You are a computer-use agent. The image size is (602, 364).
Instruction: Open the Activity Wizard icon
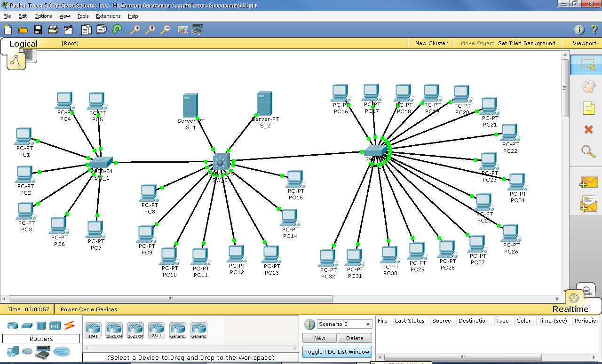point(68,30)
